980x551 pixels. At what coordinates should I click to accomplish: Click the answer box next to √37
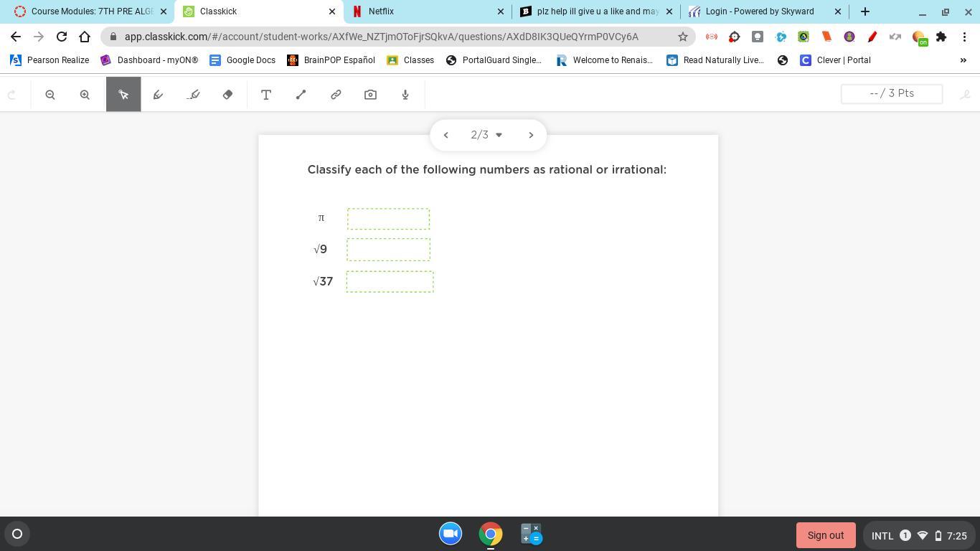tap(390, 281)
